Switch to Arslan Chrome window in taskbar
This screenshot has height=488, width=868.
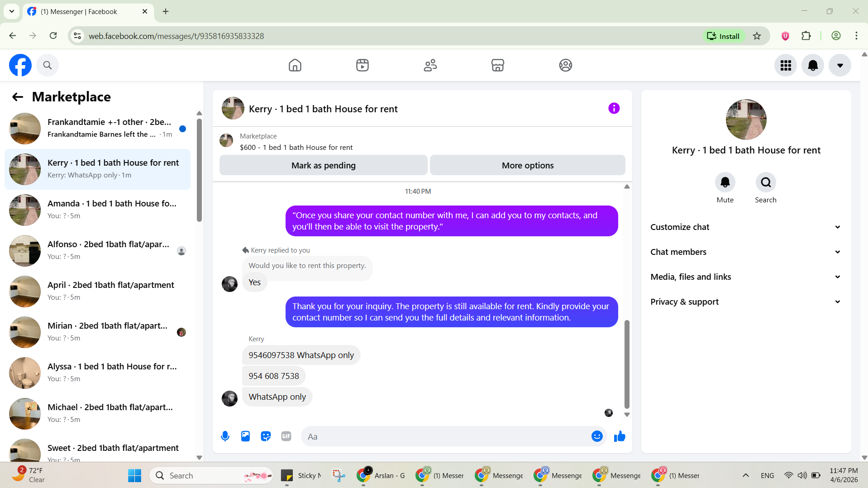tap(381, 475)
